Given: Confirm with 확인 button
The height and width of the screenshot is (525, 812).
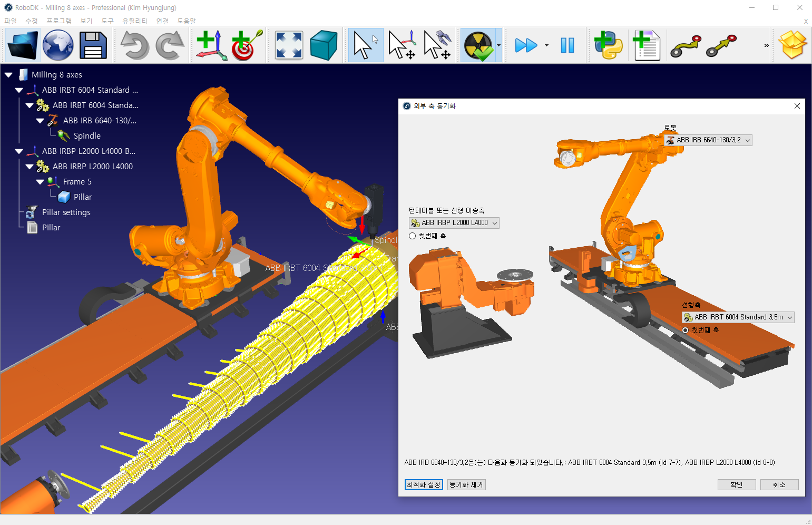Looking at the screenshot, I should pos(737,485).
